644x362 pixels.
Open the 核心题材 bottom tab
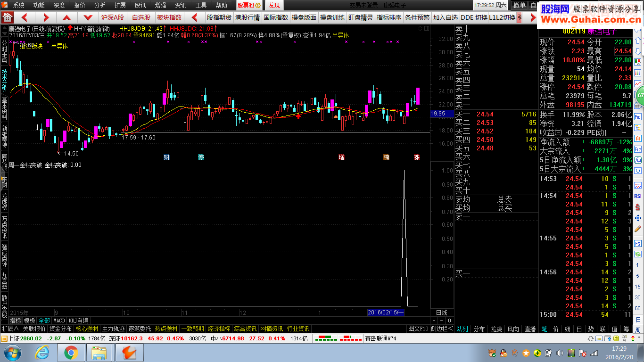click(x=87, y=329)
